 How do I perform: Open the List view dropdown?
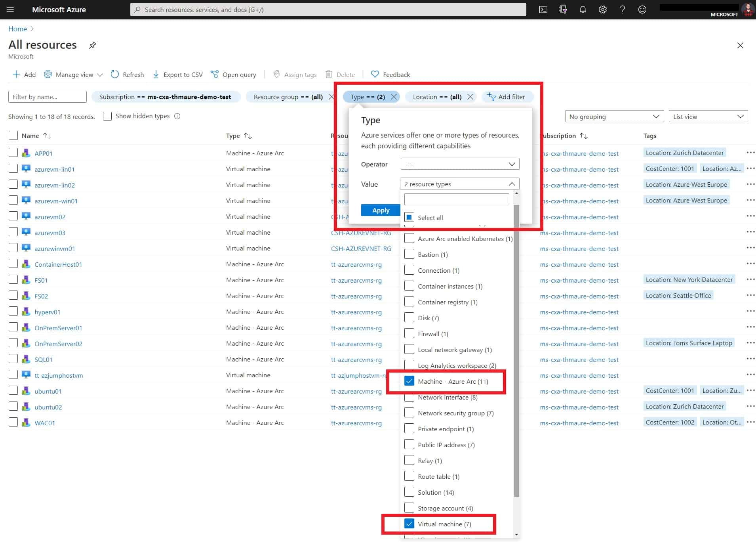click(708, 117)
